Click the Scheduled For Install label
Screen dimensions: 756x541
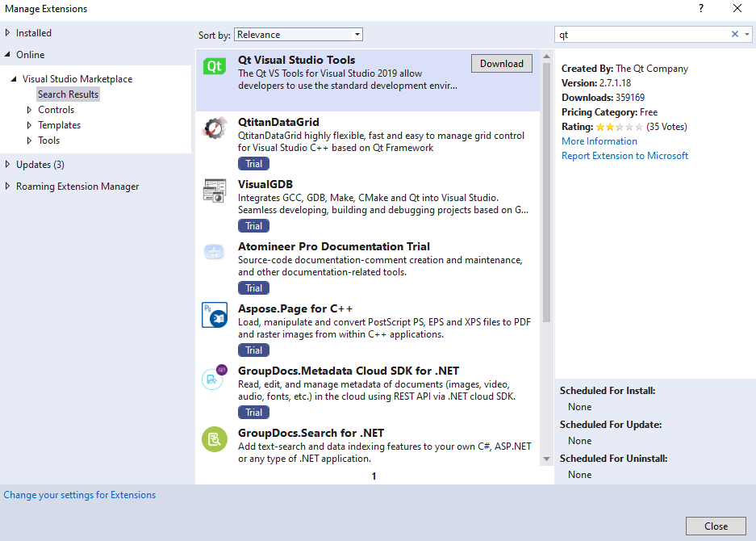tap(608, 391)
